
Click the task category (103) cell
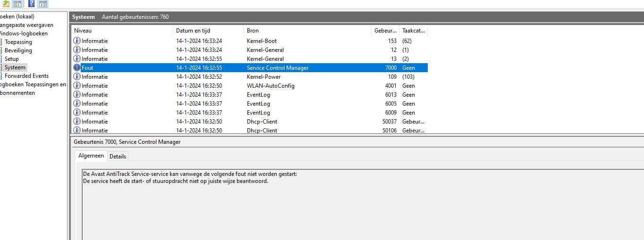pyautogui.click(x=408, y=77)
